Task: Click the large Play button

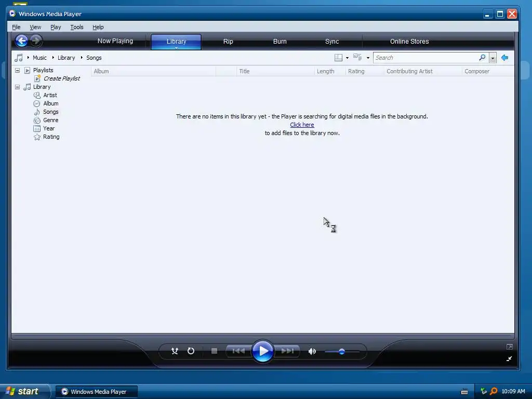Action: 262,351
